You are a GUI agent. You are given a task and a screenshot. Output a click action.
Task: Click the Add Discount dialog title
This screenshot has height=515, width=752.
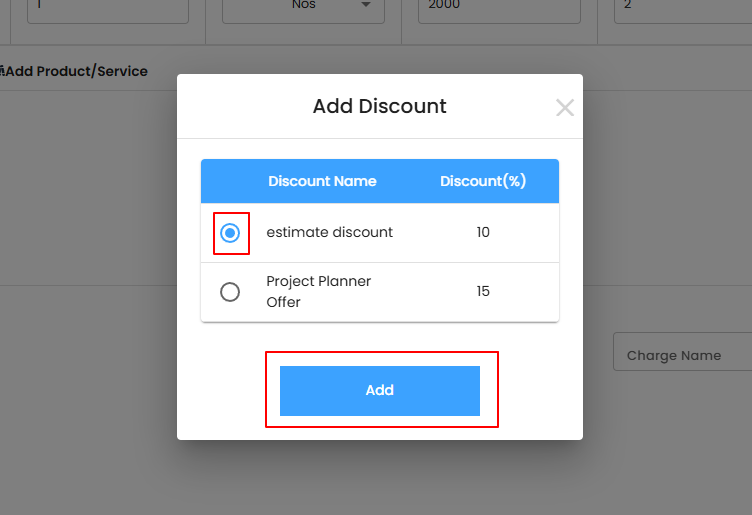[379, 106]
